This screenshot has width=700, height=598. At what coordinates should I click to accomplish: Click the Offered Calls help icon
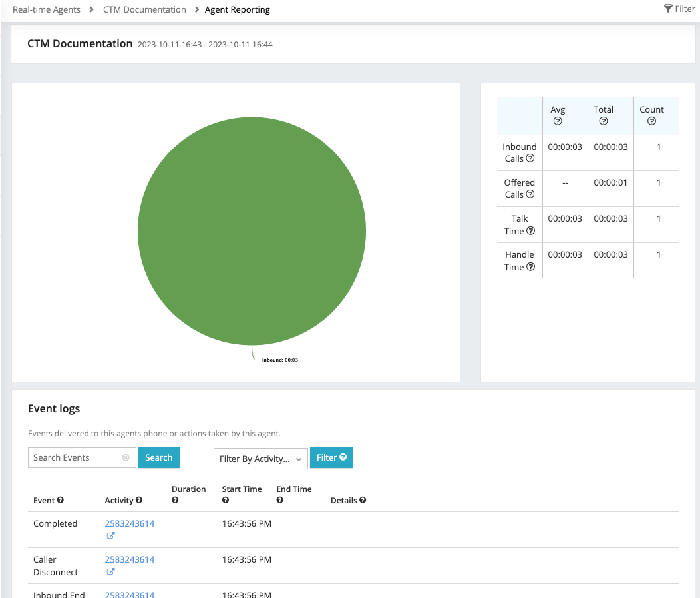point(530,194)
